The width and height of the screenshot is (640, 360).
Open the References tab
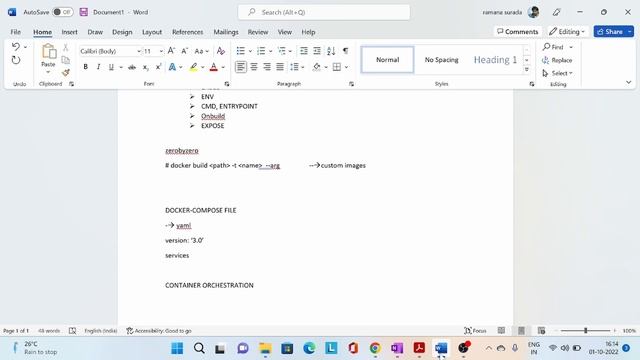pyautogui.click(x=187, y=32)
